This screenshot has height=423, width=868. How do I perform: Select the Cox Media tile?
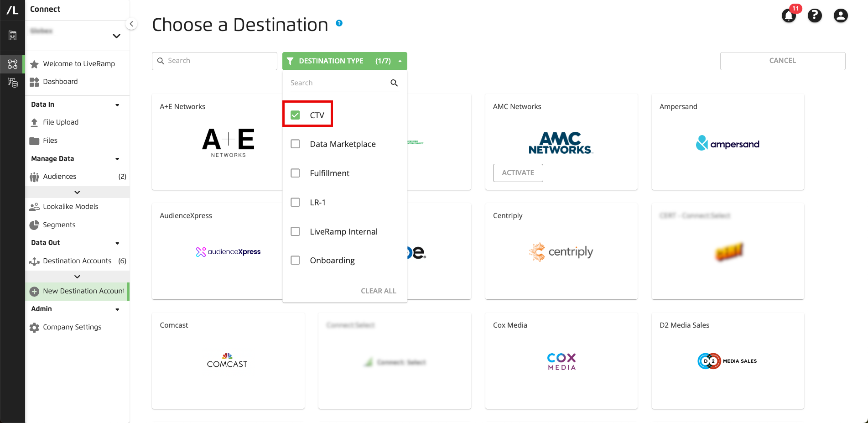click(561, 361)
